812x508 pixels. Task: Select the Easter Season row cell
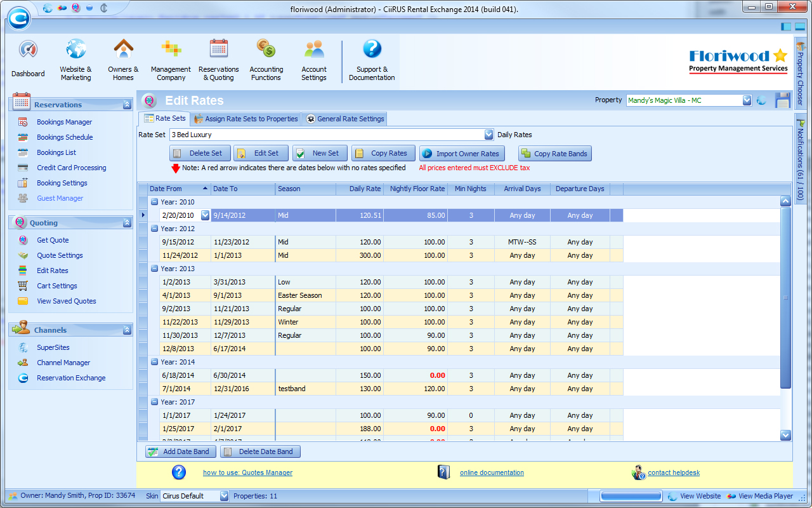click(306, 295)
